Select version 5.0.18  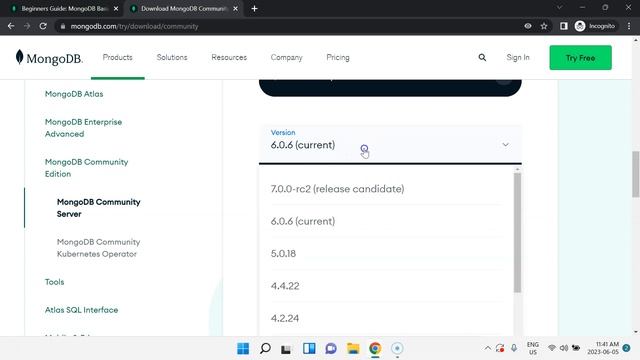pos(386,253)
